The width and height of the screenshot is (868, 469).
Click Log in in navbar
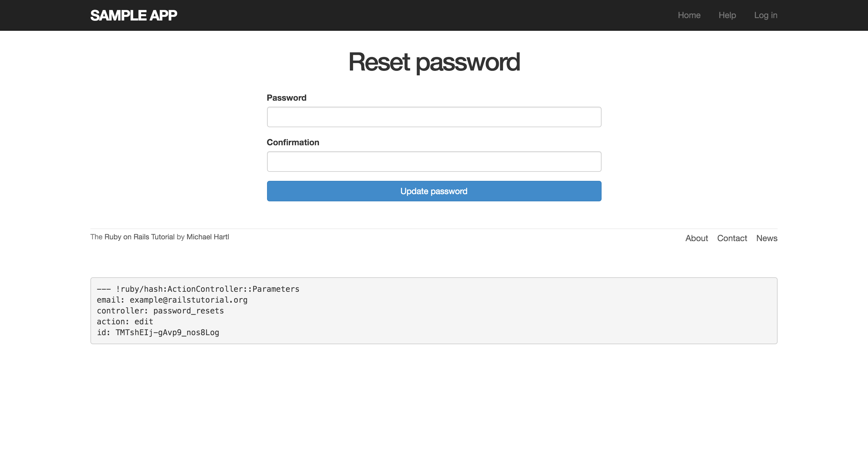click(765, 15)
